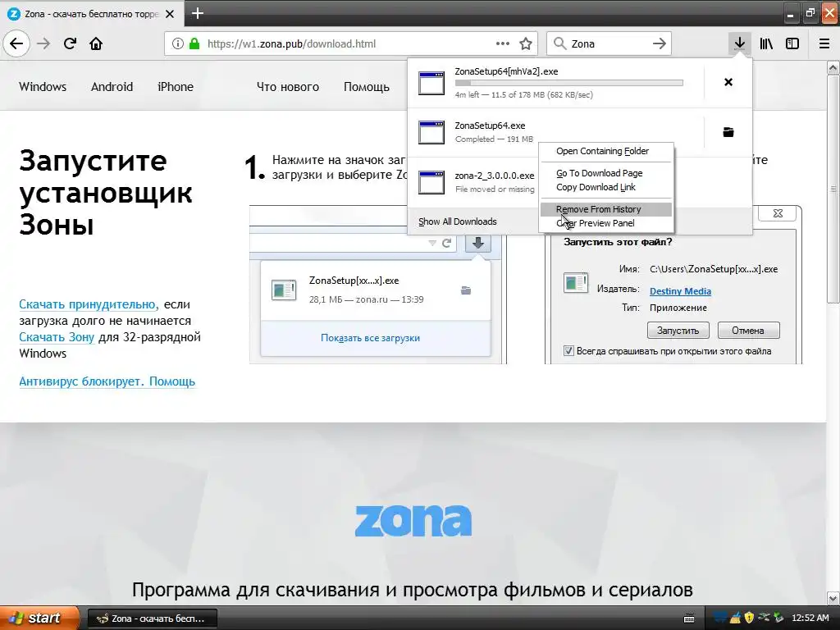Choose Clear Preview Panel
This screenshot has width=840, height=630.
(x=606, y=223)
